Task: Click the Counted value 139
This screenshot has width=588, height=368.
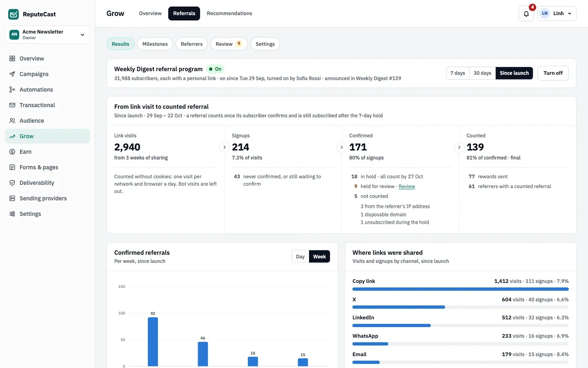Action: click(x=475, y=147)
